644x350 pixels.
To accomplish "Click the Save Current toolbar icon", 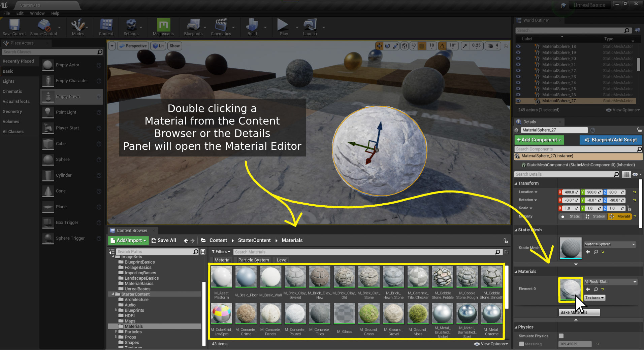I will point(14,27).
